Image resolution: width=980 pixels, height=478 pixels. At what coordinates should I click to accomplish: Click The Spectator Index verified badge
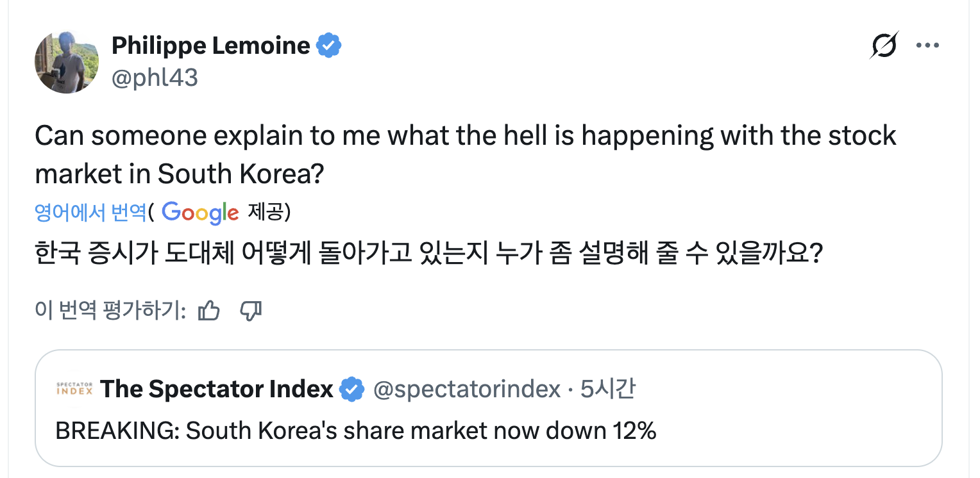(x=351, y=389)
